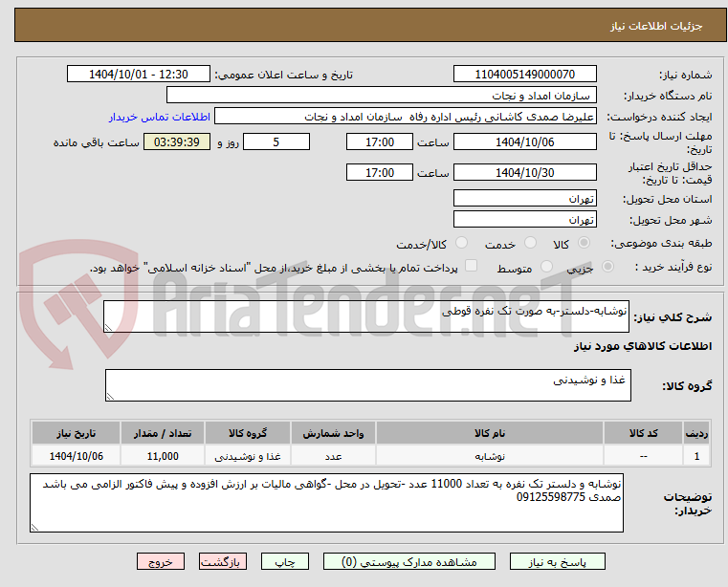Viewport: 728px width, 587px height.
Task: Click the تاریخ نیاز column header
Action: [x=77, y=433]
